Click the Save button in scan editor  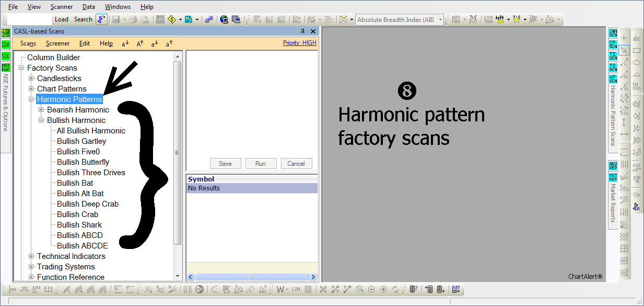click(225, 163)
